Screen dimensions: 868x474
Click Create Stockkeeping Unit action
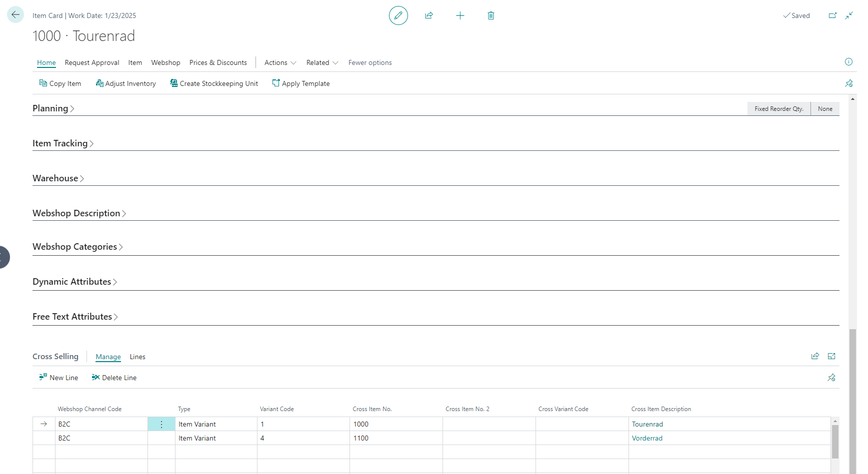pyautogui.click(x=214, y=83)
